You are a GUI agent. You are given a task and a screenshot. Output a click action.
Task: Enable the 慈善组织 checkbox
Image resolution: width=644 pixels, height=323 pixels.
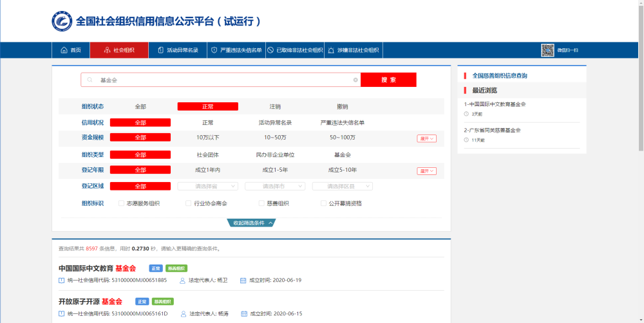point(261,203)
